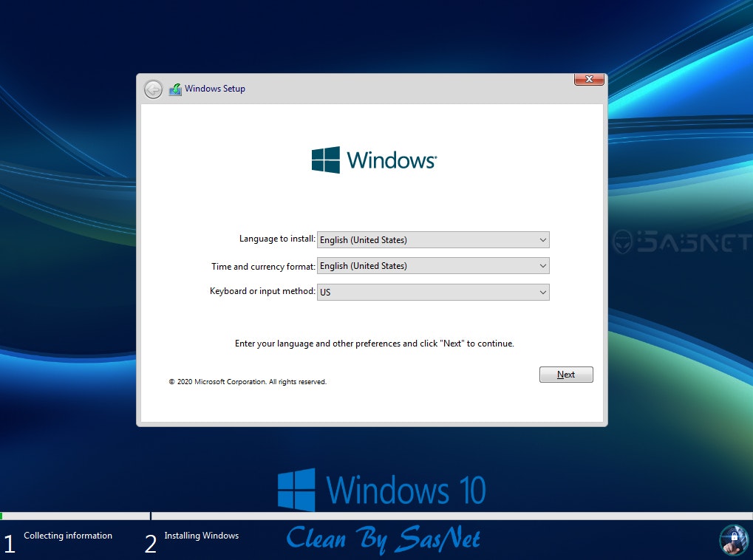Image resolution: width=753 pixels, height=560 pixels.
Task: Click the setup progress bar
Action: click(377, 516)
